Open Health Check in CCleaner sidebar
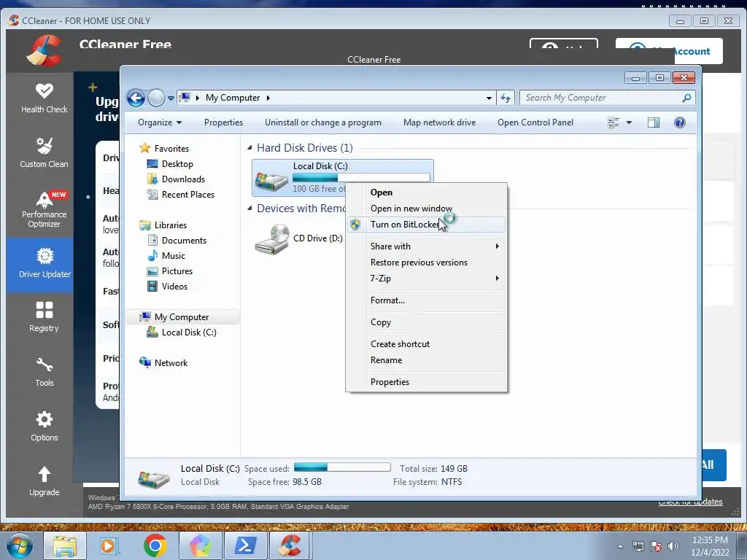Image resolution: width=747 pixels, height=560 pixels. 44,99
